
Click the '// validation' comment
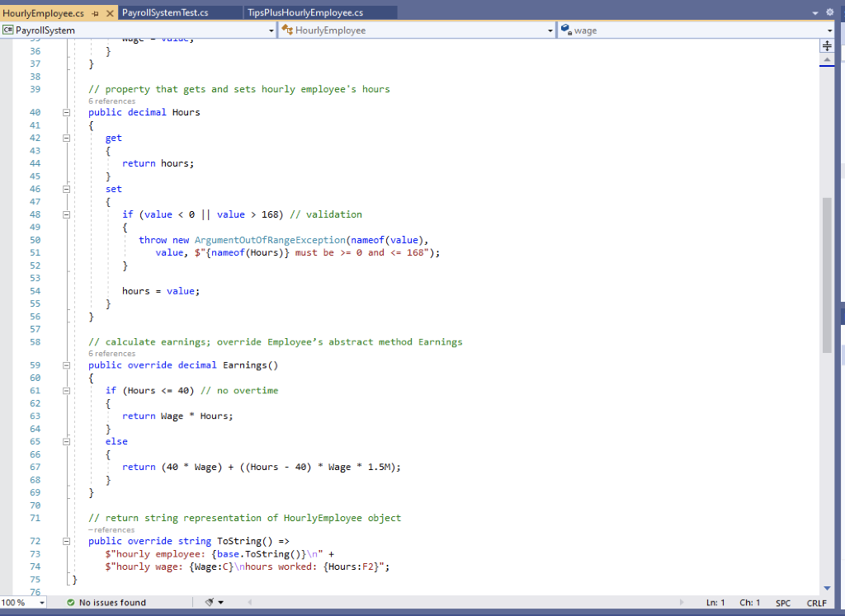[x=325, y=214]
